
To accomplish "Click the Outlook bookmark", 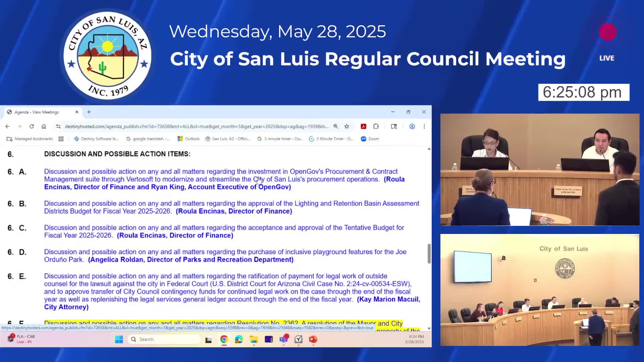I will click(x=189, y=138).
